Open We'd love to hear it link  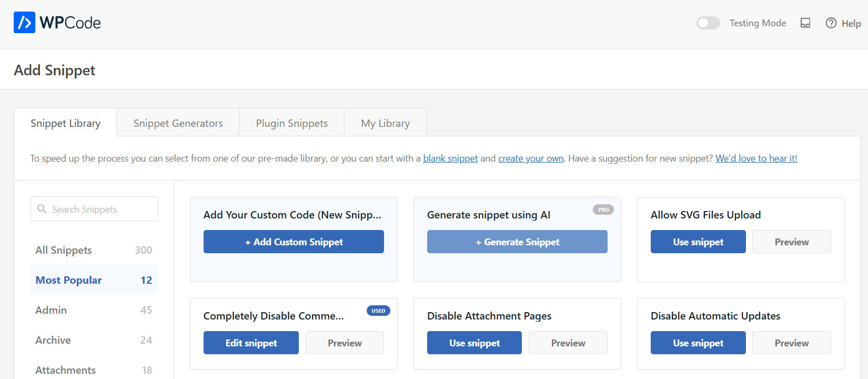pos(756,158)
